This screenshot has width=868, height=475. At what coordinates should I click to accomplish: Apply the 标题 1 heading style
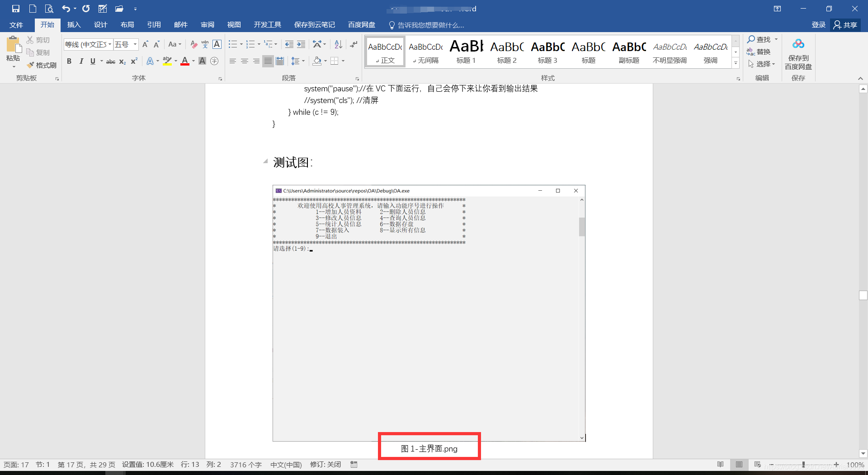466,52
